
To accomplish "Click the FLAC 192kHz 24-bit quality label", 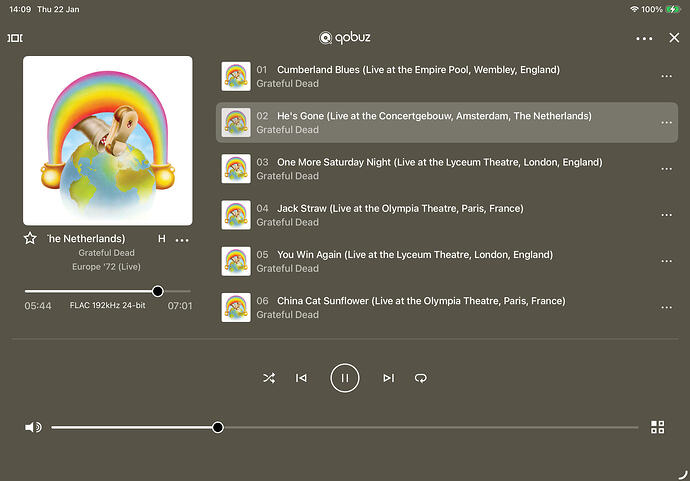I will (x=107, y=305).
